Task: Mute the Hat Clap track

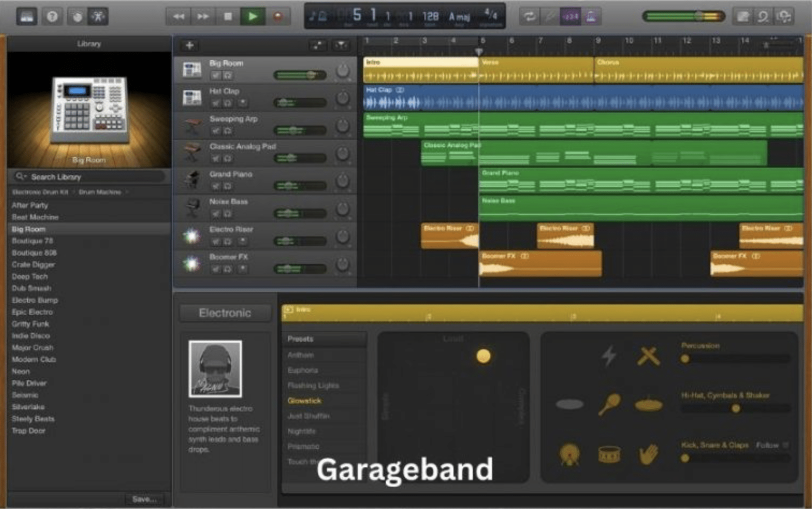Action: (x=215, y=103)
